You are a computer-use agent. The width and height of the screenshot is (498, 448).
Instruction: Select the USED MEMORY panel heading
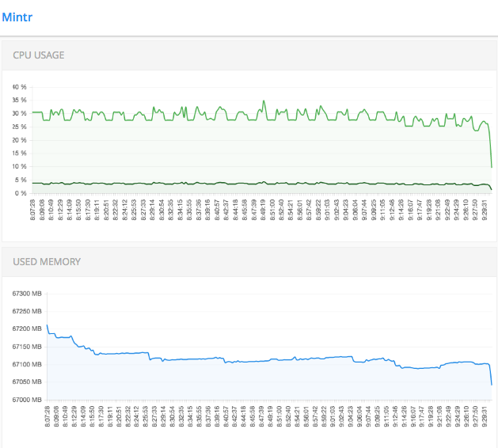pyautogui.click(x=47, y=261)
